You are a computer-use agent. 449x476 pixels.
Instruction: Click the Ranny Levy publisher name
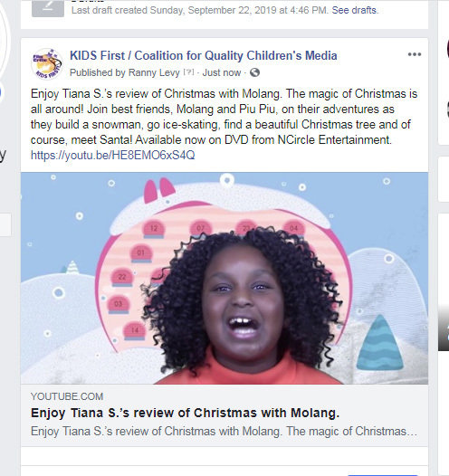pos(154,73)
